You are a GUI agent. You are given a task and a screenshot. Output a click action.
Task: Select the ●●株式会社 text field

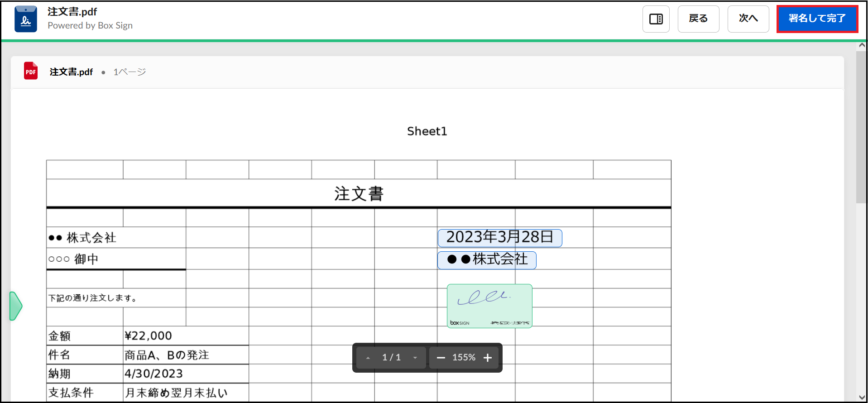[487, 260]
